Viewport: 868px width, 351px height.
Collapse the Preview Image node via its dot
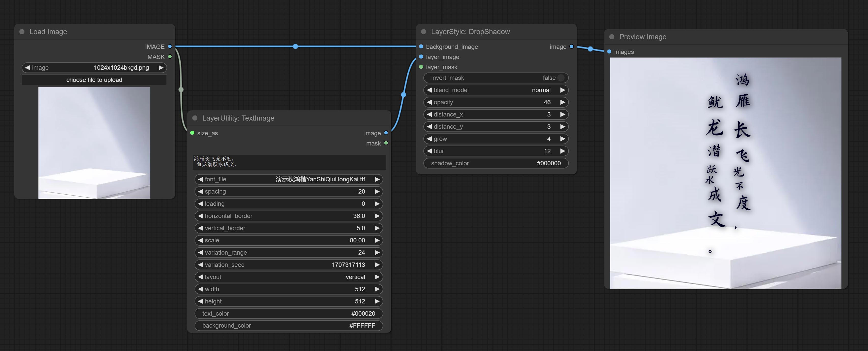612,37
